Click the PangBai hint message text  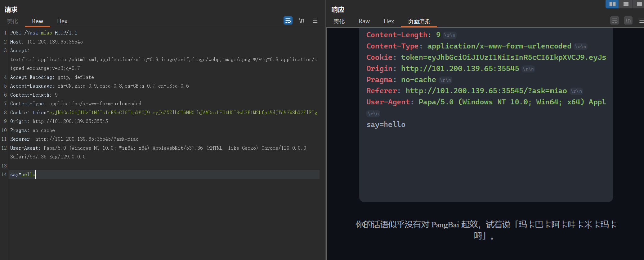(x=486, y=230)
